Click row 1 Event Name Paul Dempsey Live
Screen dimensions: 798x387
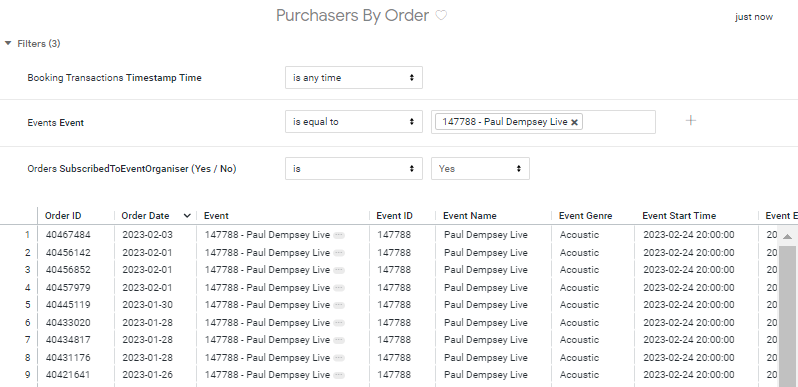[486, 235]
